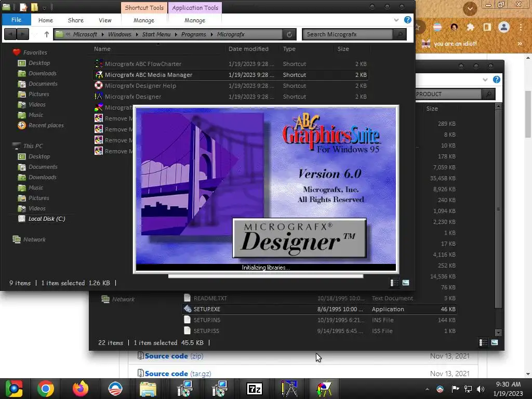This screenshot has height=399, width=532.
Task: Switch to the Share ribbon tab
Action: tap(76, 20)
